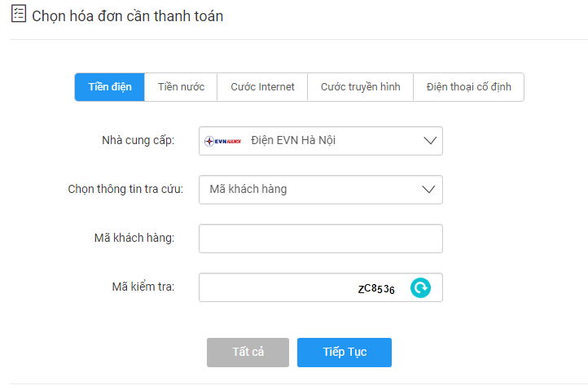Screen dimensions: 588x390
Task: Click the blue Tiếp Tục button
Action: [344, 353]
